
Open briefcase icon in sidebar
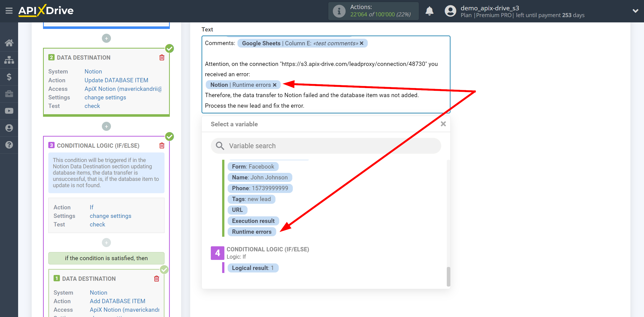[x=9, y=94]
